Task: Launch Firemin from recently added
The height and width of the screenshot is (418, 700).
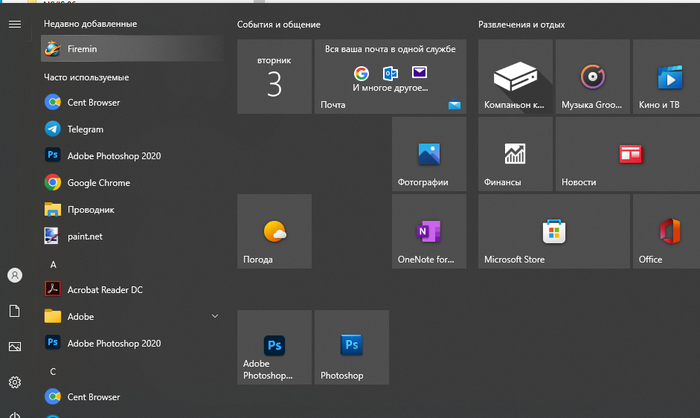Action: point(132,49)
